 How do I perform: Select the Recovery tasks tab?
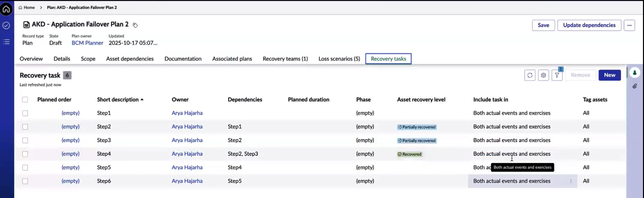(388, 59)
